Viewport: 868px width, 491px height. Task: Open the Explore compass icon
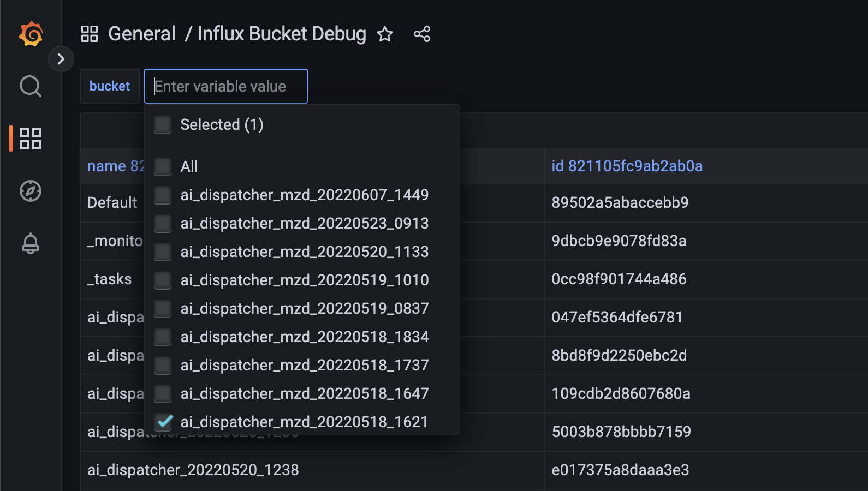pos(31,191)
